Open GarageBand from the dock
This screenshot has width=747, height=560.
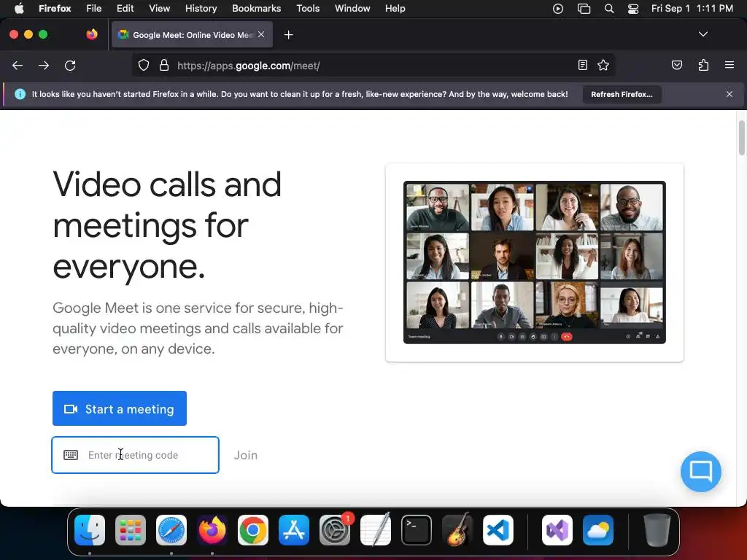coord(457,530)
